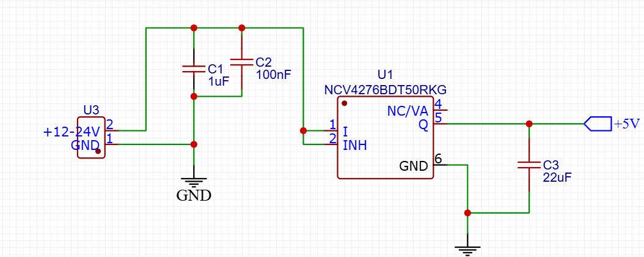
Task: Select the Q output pin label
Action: (423, 125)
